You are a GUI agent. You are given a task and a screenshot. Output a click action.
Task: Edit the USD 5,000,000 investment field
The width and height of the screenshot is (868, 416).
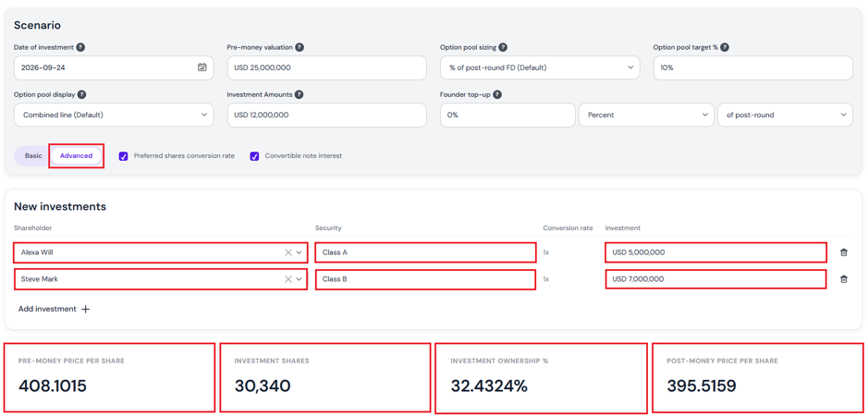click(715, 252)
